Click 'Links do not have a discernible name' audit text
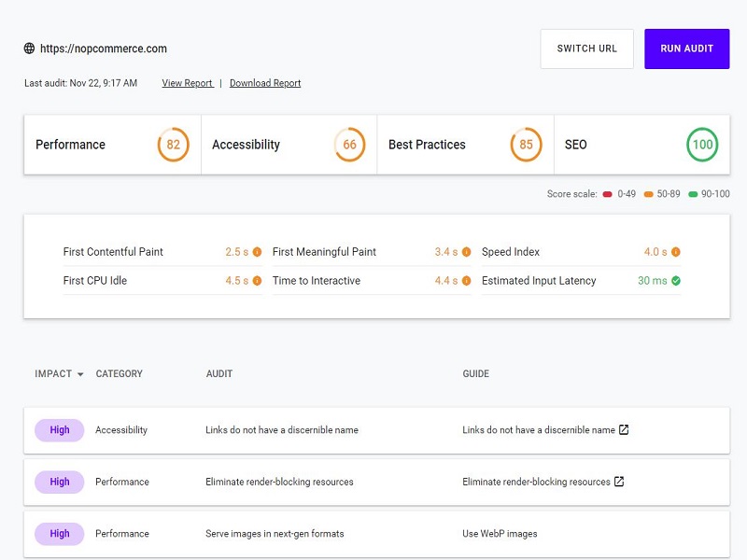Image resolution: width=747 pixels, height=560 pixels. 282,429
